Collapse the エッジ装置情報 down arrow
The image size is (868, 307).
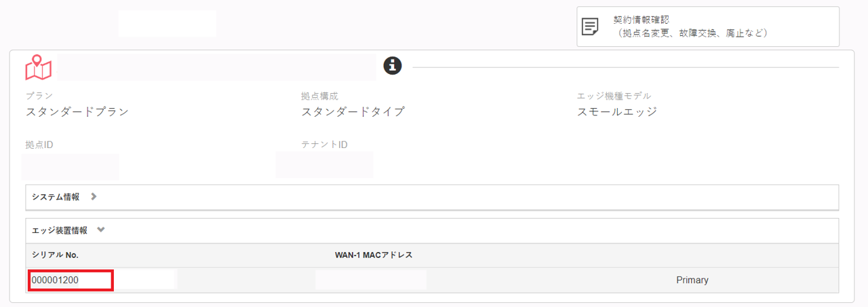point(101,230)
